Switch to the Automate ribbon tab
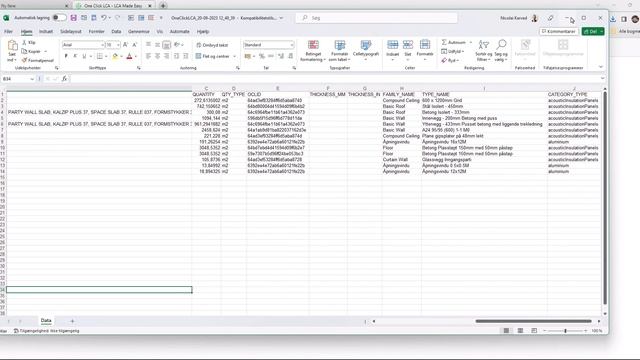The width and height of the screenshot is (640, 360). [x=180, y=31]
